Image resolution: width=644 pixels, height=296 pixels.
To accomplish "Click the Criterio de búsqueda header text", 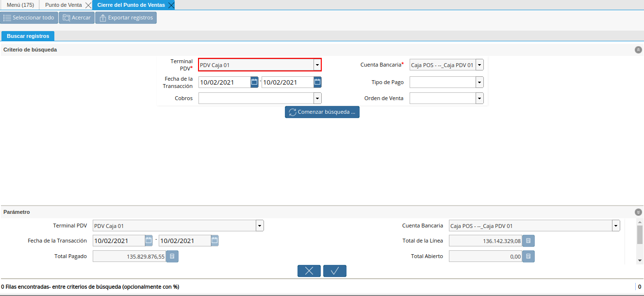I will click(30, 50).
